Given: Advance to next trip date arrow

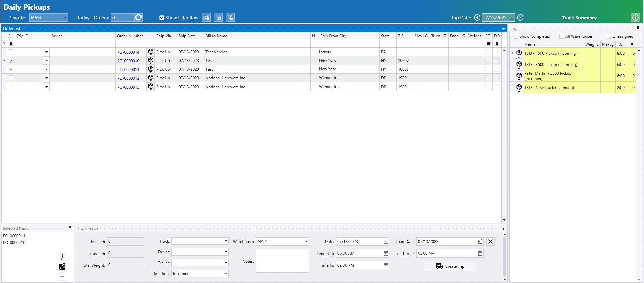Looking at the screenshot, I should (x=520, y=18).
